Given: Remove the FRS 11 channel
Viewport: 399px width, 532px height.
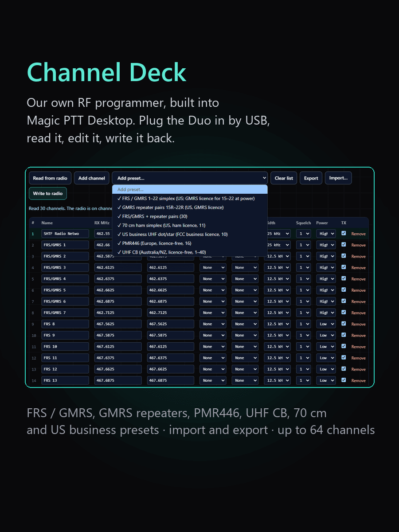Looking at the screenshot, I should 358,358.
